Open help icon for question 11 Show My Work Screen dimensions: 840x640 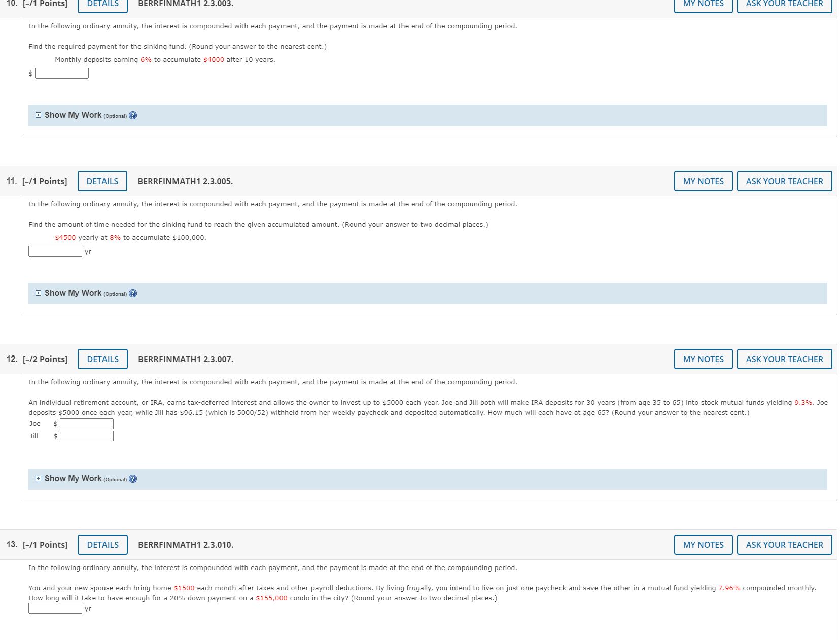point(133,293)
